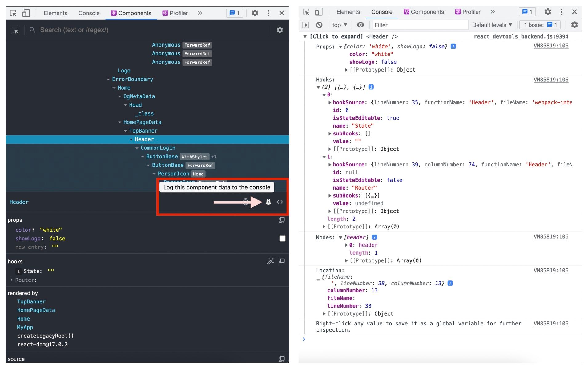Expand subHooks of Router hook

coord(330,196)
